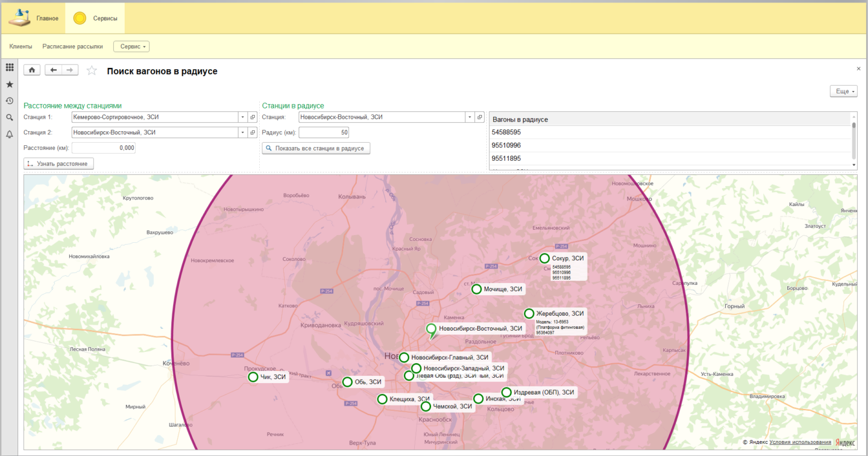
Task: Click the Сокур, ЗСИ label
Action: (x=568, y=258)
